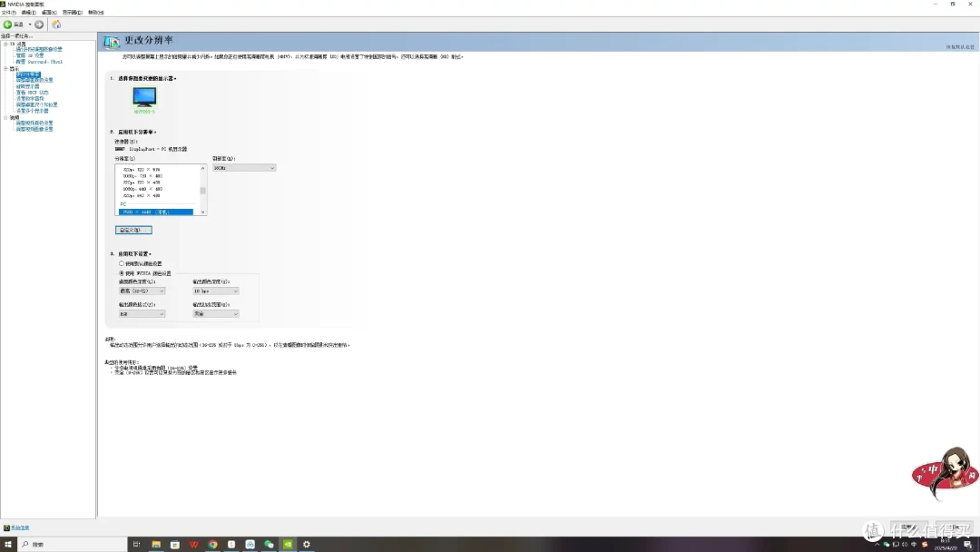Open 'Adjust desktop size and position' item
The image size is (980, 552).
coord(36,104)
